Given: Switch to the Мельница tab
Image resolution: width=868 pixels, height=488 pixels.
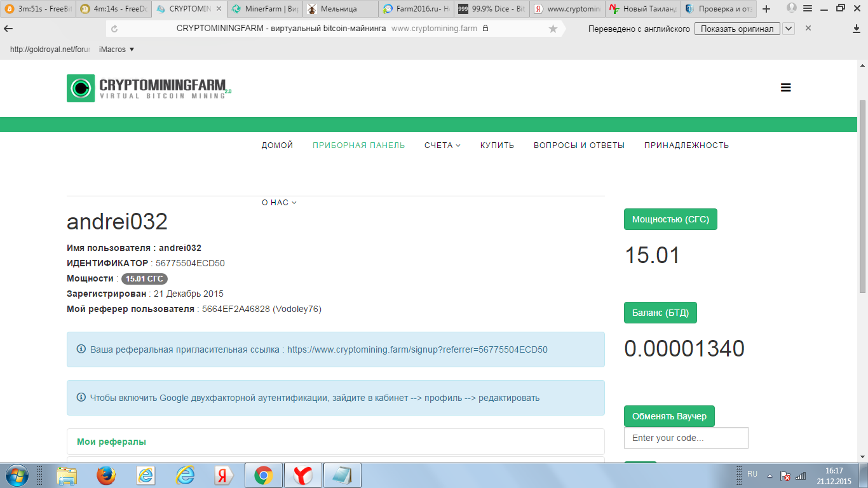Looking at the screenshot, I should click(341, 9).
